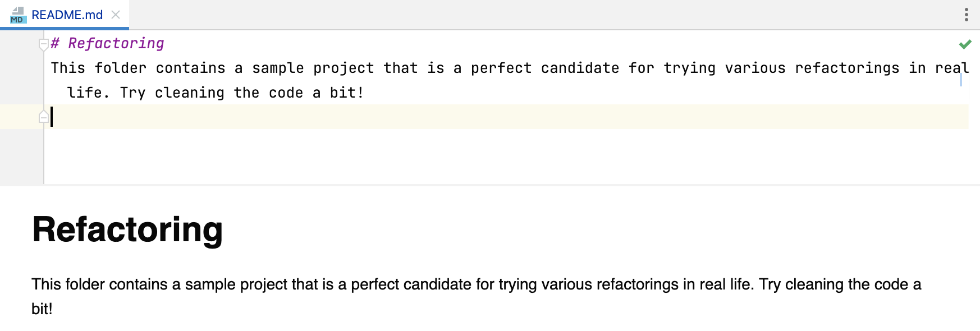Switch to the README.md editor tab
Image resolution: width=980 pixels, height=331 pixels.
tap(67, 15)
